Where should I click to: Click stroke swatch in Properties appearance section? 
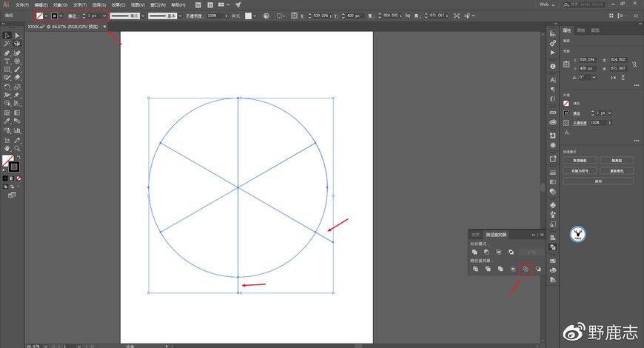coord(566,113)
